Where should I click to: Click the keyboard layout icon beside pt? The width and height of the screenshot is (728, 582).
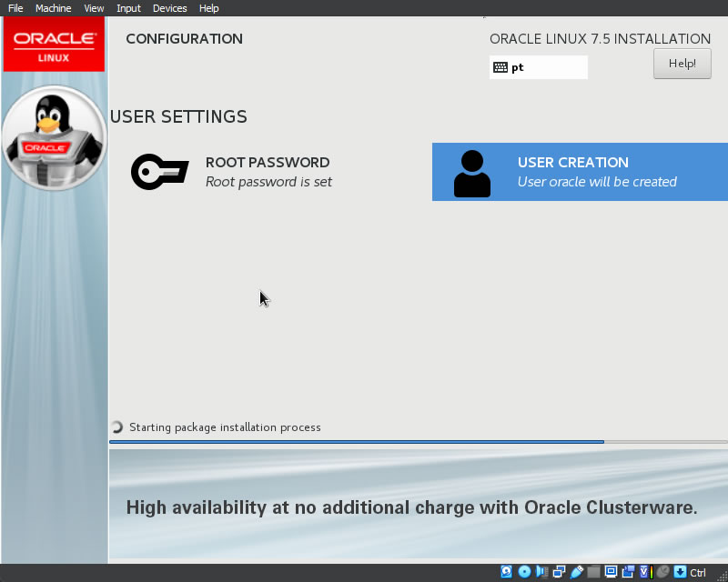500,67
